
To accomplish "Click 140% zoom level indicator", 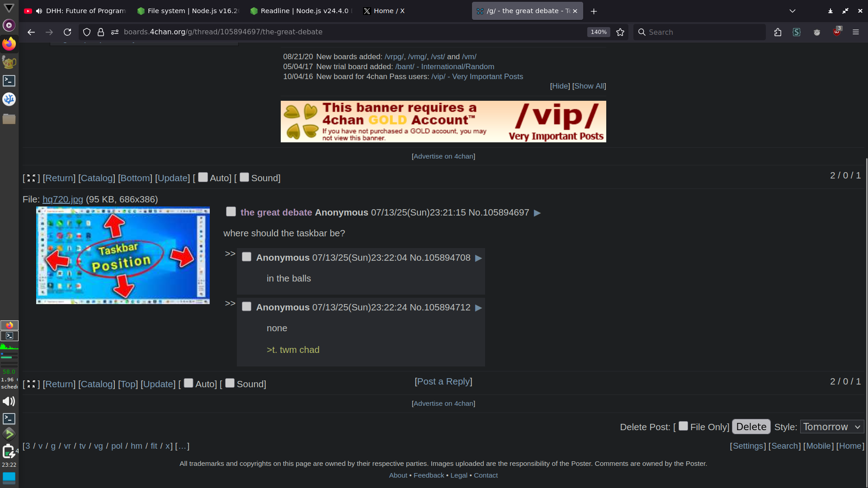I will [599, 32].
